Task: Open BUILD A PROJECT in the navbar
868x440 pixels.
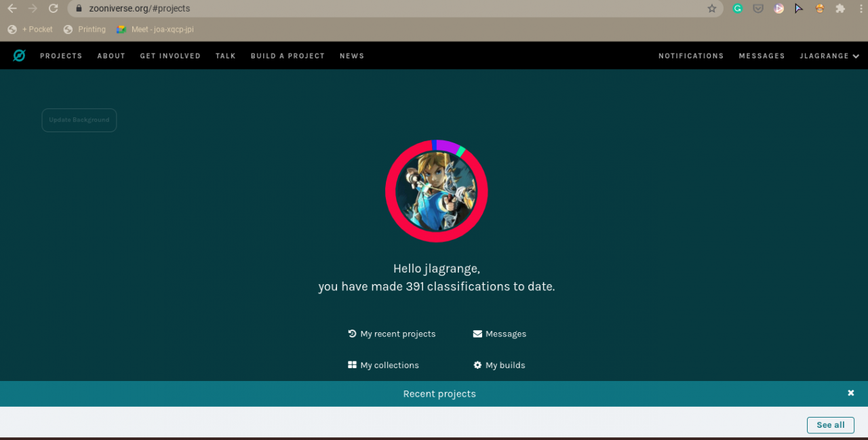Action: click(288, 56)
